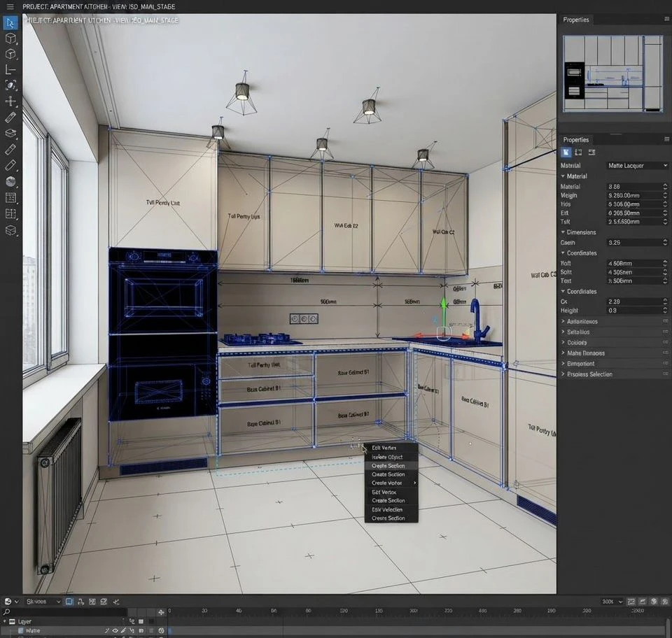672x638 pixels.
Task: Toggle the option icon on Coioiors section row
Action: tap(666, 343)
